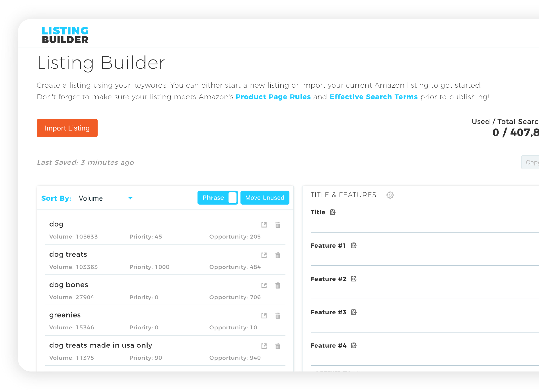This screenshot has height=392, width=539.
Task: Click the Import Listing button
Action: tap(67, 128)
